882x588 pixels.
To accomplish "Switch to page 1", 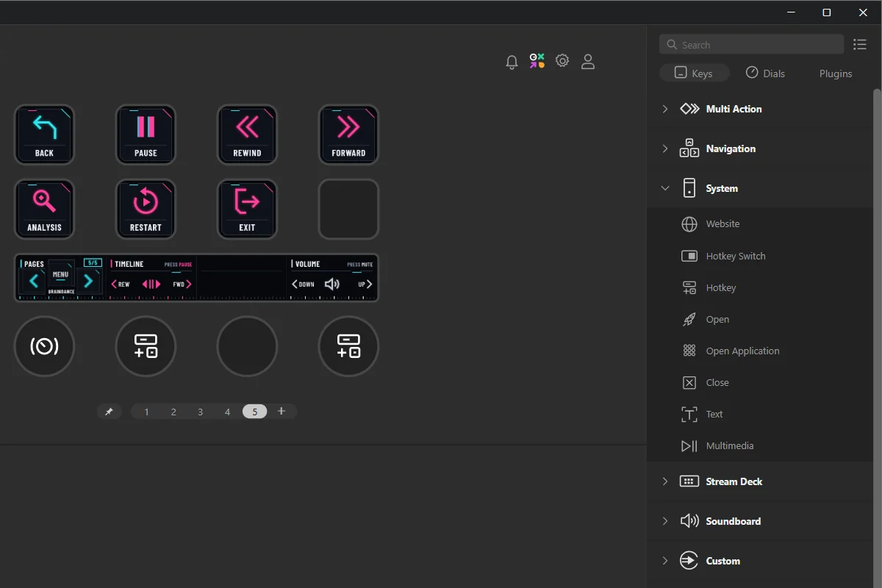I will [147, 412].
